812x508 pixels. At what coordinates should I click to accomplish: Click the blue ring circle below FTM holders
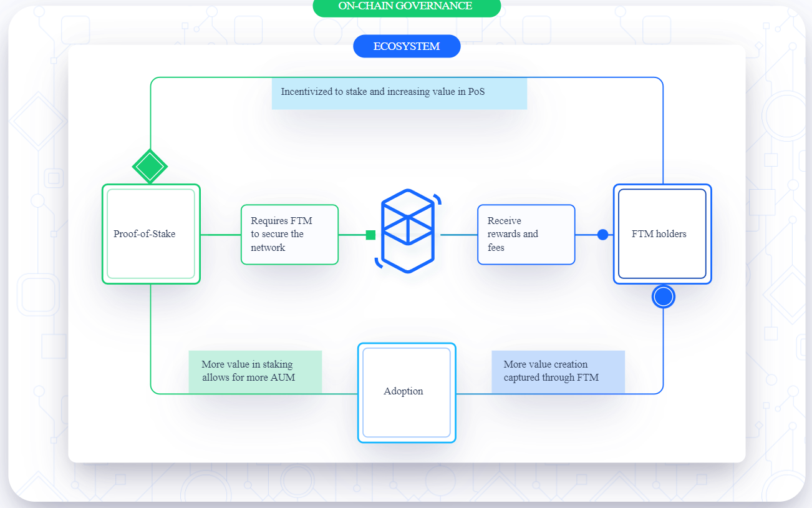pyautogui.click(x=663, y=296)
